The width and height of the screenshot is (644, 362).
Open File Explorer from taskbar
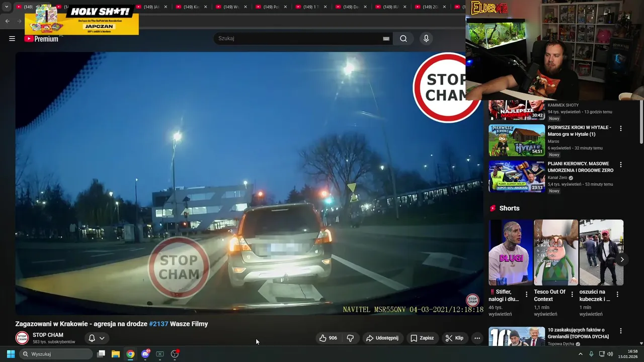click(x=116, y=354)
